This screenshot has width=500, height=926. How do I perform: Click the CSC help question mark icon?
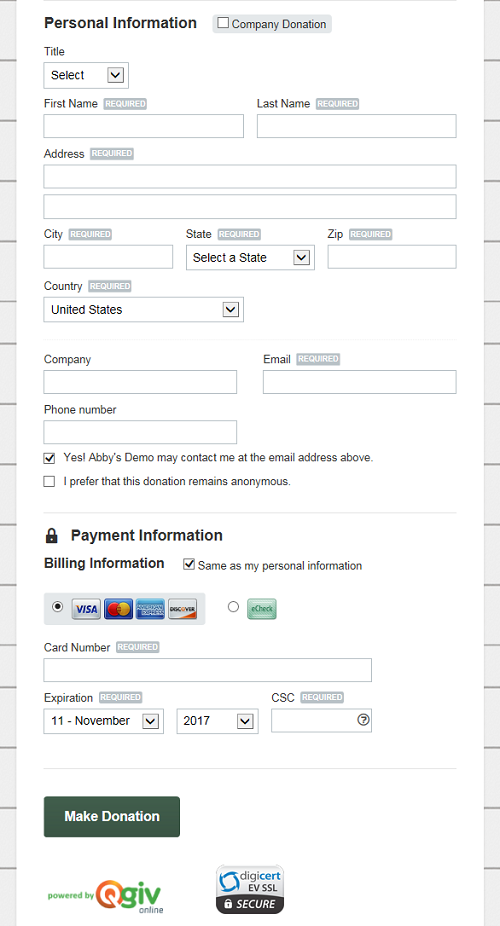tap(363, 720)
